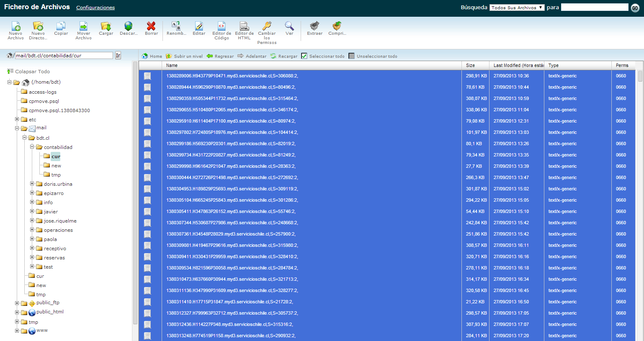The width and height of the screenshot is (644, 341).
Task: Open the Configuraciones link
Action: coord(95,8)
